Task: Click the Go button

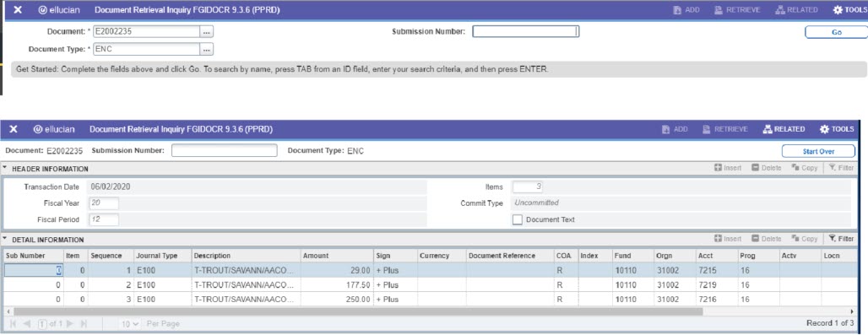Action: tap(837, 32)
